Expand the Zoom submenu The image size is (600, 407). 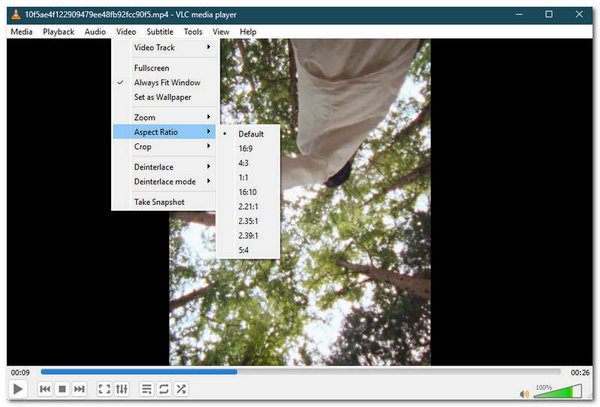pyautogui.click(x=162, y=116)
